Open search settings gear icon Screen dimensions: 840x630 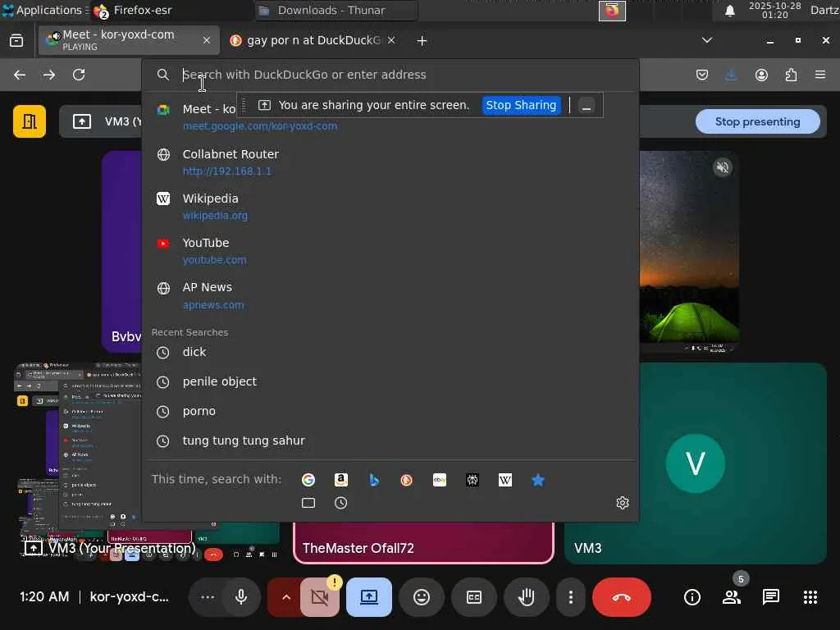click(x=622, y=503)
